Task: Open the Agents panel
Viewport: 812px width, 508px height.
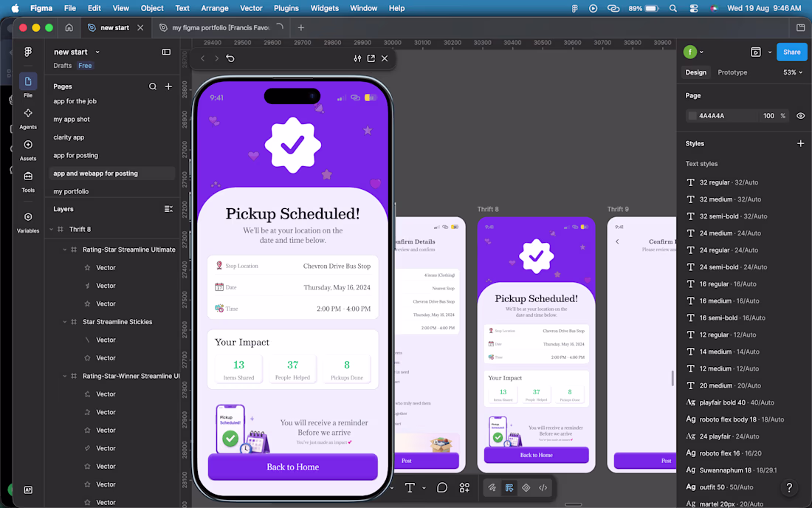Action: click(28, 117)
